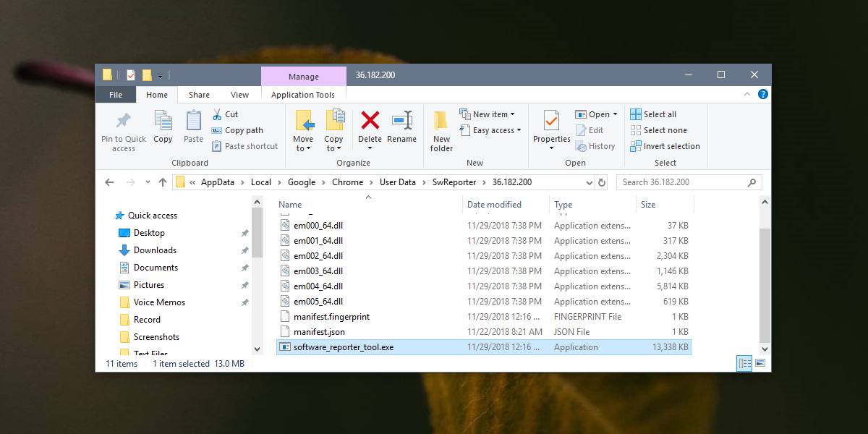
Task: Copy the selected file via ribbon
Action: click(163, 128)
